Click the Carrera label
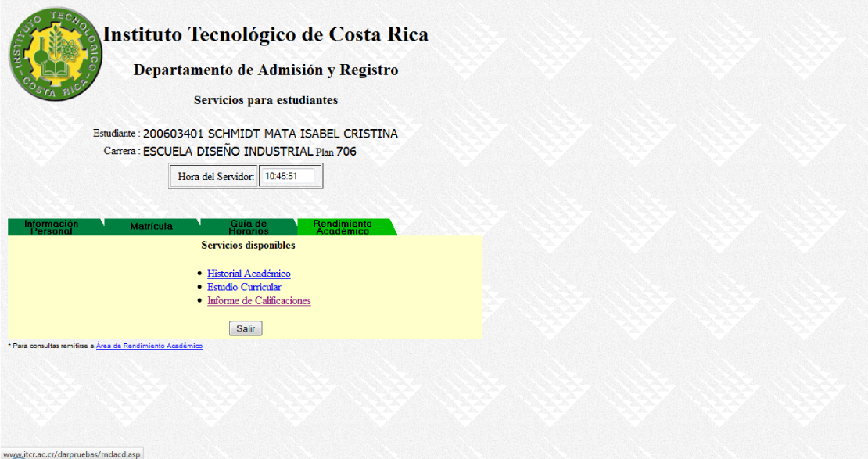The height and width of the screenshot is (459, 868). coord(122,151)
